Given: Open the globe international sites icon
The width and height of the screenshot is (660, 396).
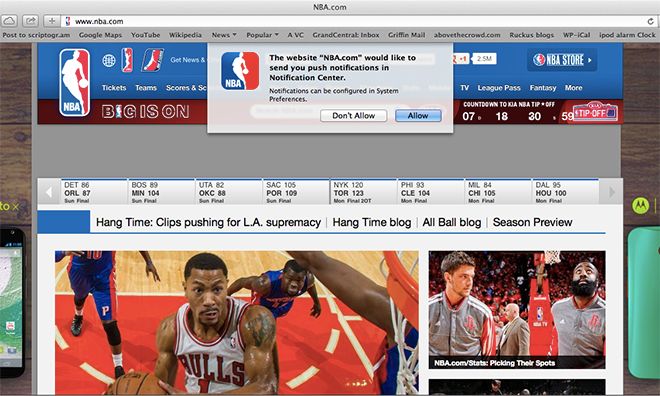Looking at the screenshot, I should tap(109, 61).
